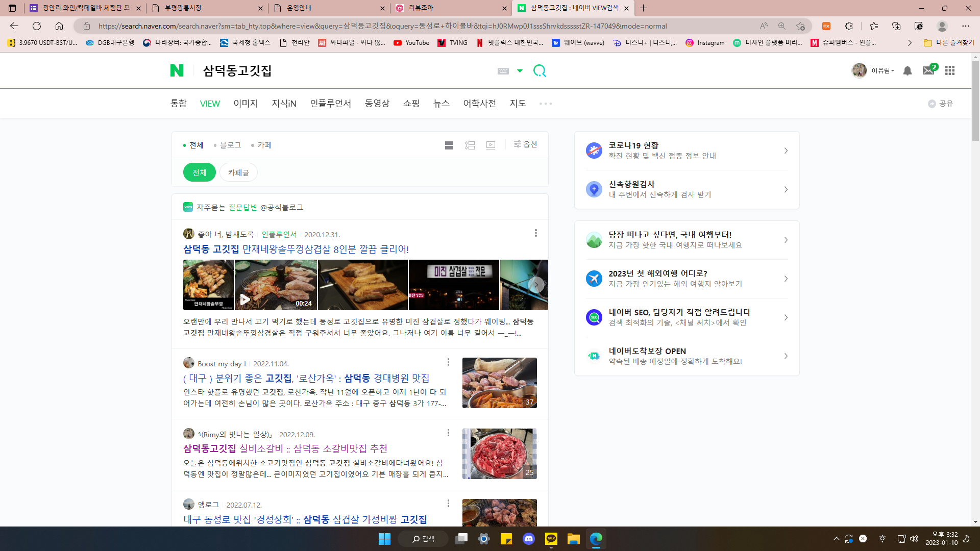Image resolution: width=980 pixels, height=551 pixels.
Task: Open the Naver services grid icon
Action: coord(949,70)
